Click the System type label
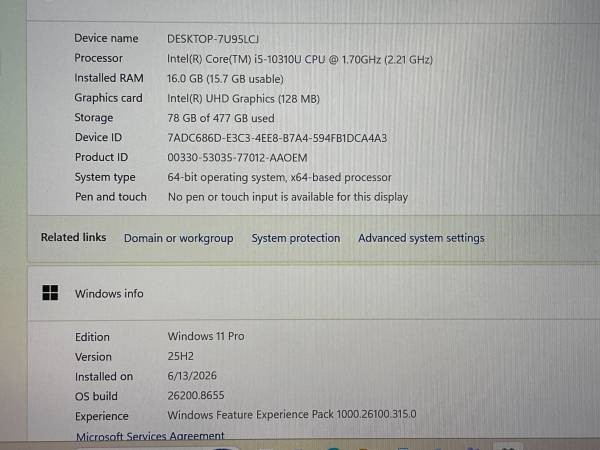600x450 pixels. 105,177
